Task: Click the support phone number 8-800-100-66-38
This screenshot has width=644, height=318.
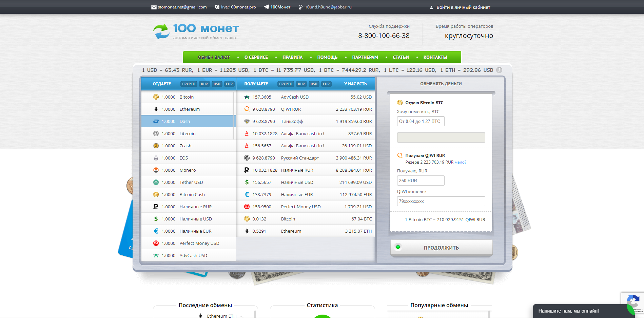Action: tap(384, 36)
